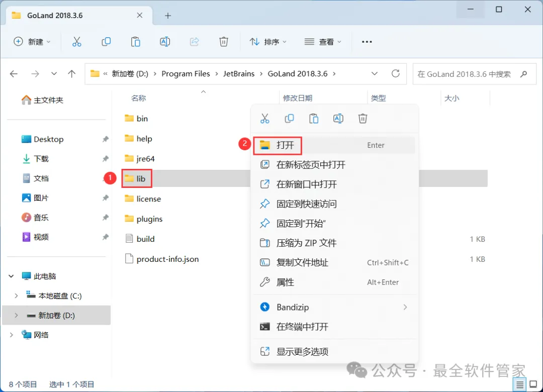This screenshot has width=543, height=392.
Task: Switch to large icons view in the status bar
Action: point(533,384)
